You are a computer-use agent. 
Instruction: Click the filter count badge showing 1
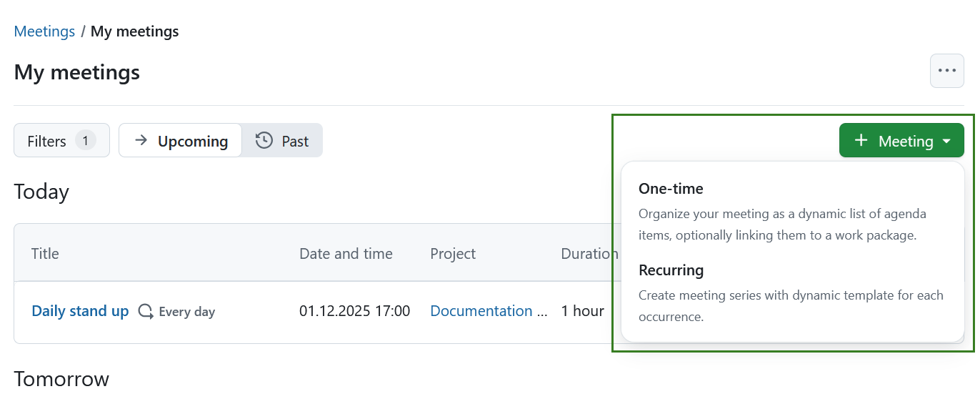coord(85,141)
